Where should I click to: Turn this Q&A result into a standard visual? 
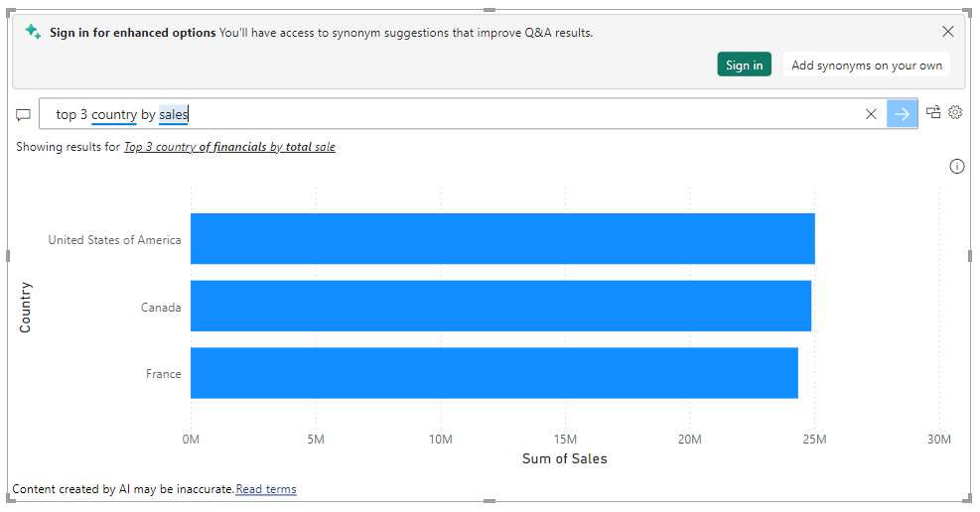(x=933, y=112)
